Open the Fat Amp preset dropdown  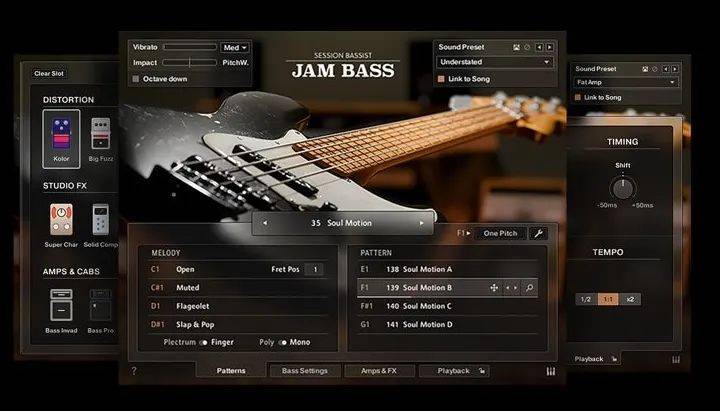626,82
